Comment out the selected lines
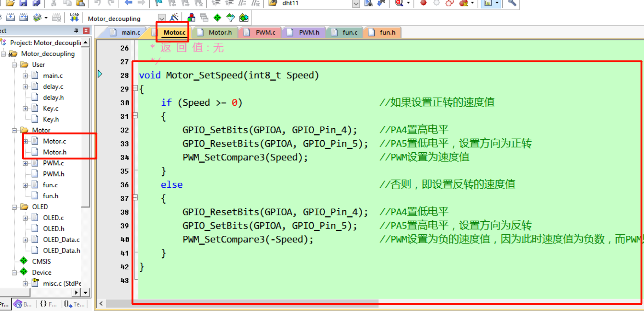 (243, 3)
